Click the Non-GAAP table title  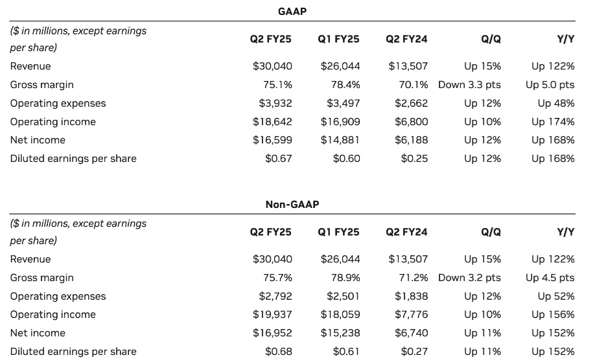pyautogui.click(x=292, y=204)
